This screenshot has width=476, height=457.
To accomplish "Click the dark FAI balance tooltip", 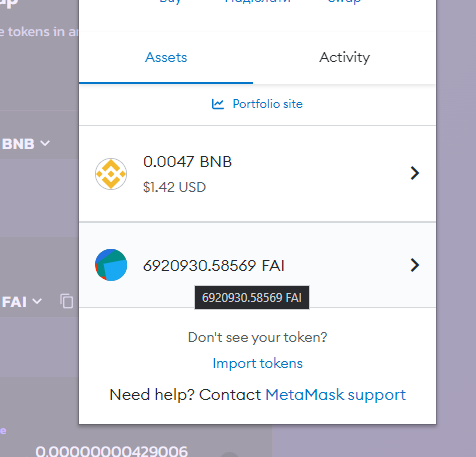I will [x=252, y=298].
